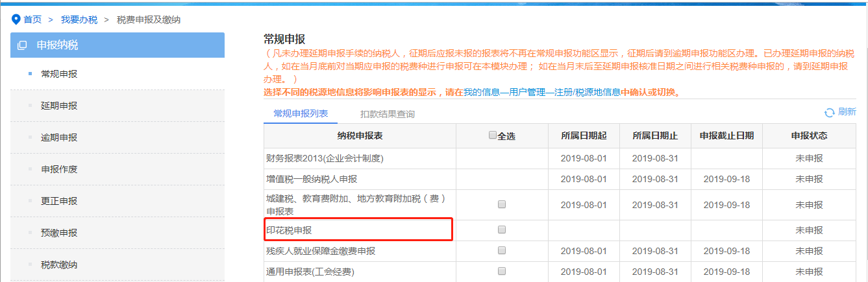Open the 申报作废 sidebar item
Screen dimensions: 868x282
[x=59, y=169]
